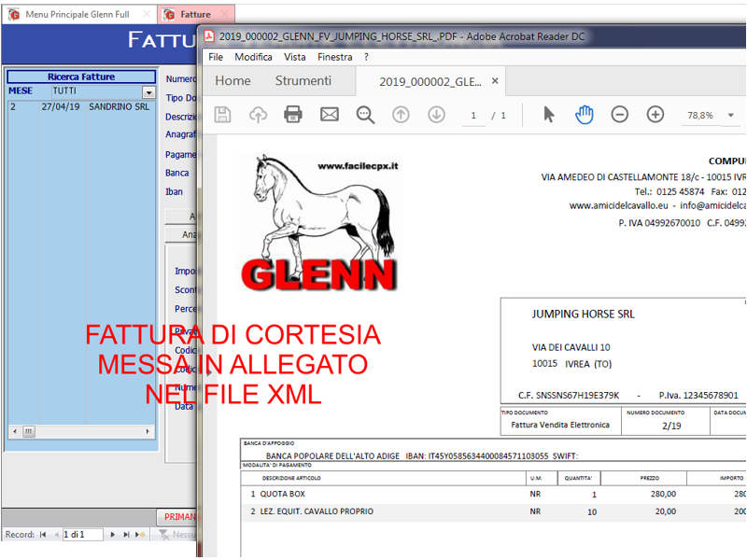The height and width of the screenshot is (560, 747).
Task: Close the Fatture tab
Action: tap(225, 15)
